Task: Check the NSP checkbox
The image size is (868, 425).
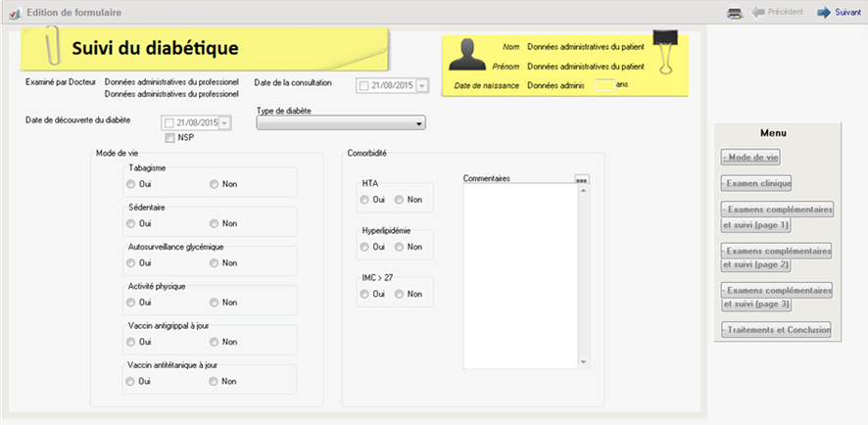Action: 170,138
